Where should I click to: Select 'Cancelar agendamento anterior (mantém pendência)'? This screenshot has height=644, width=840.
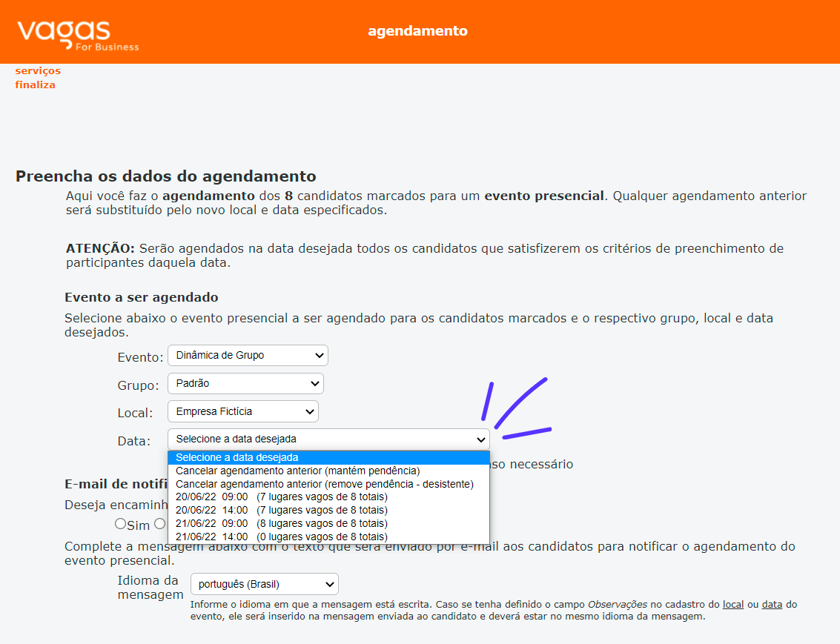(328, 471)
